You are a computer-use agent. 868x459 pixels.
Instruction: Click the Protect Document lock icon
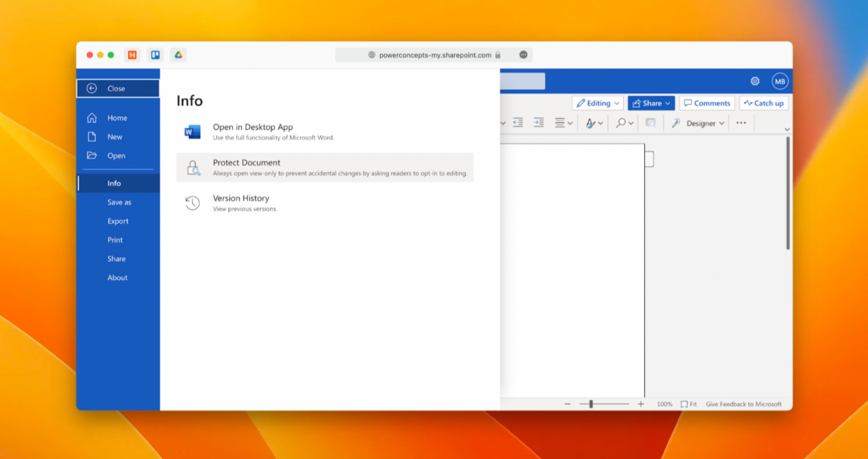point(193,168)
